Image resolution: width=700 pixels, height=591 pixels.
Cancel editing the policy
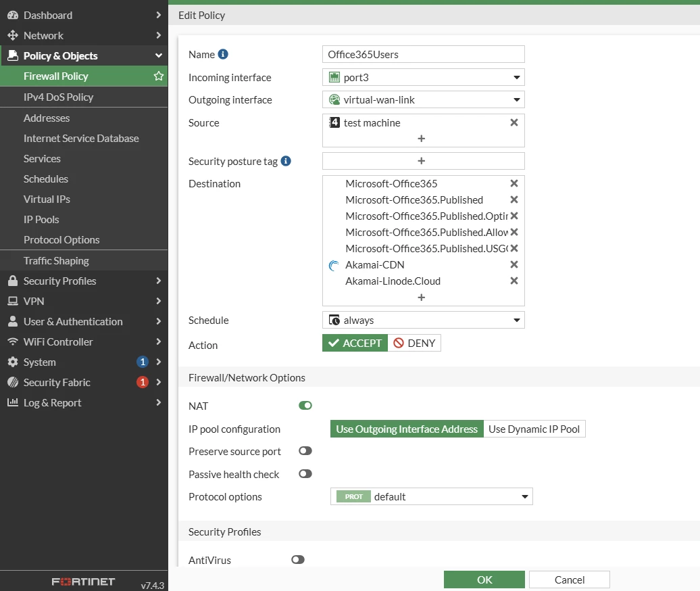(x=569, y=580)
